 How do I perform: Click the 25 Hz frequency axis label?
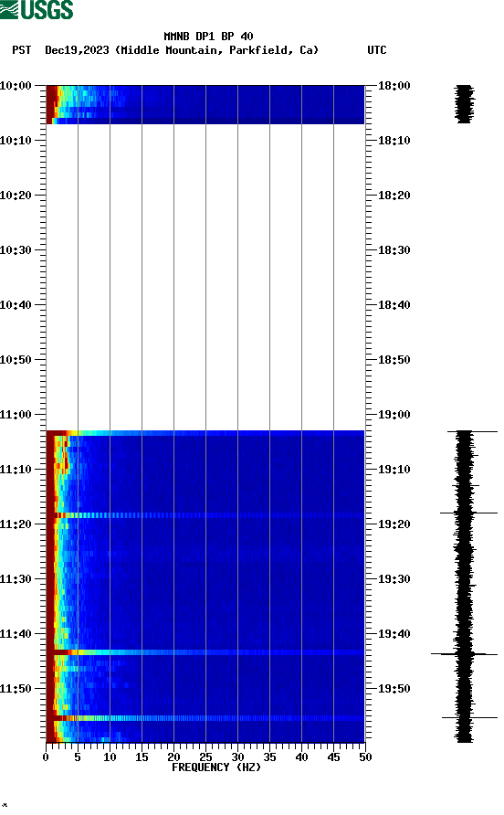tap(205, 757)
